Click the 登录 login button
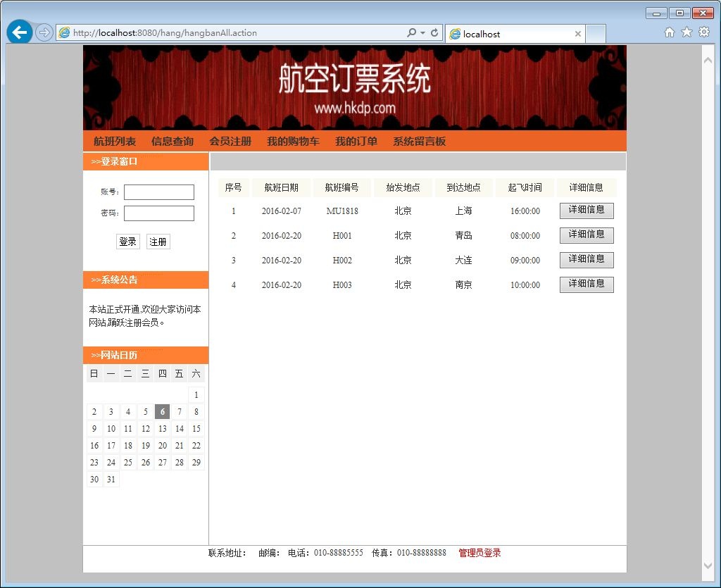The width and height of the screenshot is (721, 588). [x=128, y=242]
